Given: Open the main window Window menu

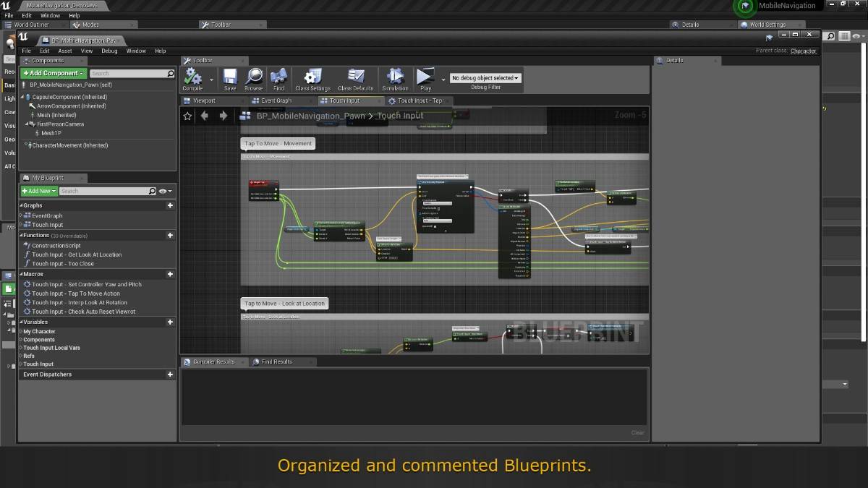Looking at the screenshot, I should [50, 15].
